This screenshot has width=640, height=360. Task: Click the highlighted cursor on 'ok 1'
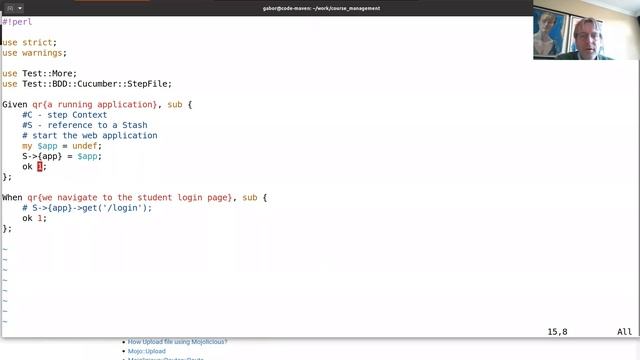pos(40,167)
